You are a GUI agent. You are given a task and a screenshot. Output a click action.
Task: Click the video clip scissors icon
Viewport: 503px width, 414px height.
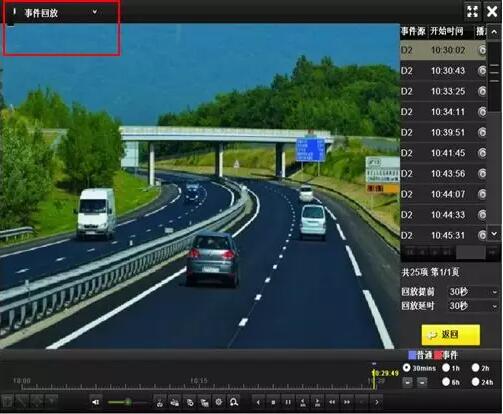pos(160,403)
